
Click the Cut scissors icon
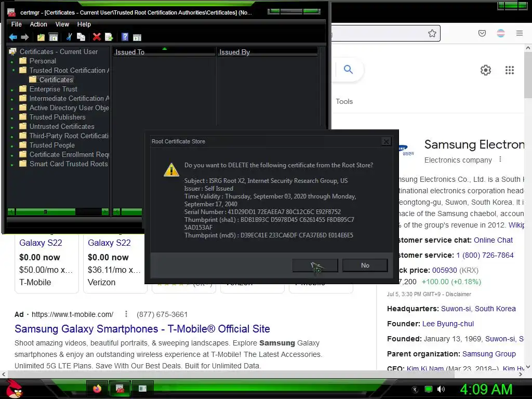[x=69, y=37]
